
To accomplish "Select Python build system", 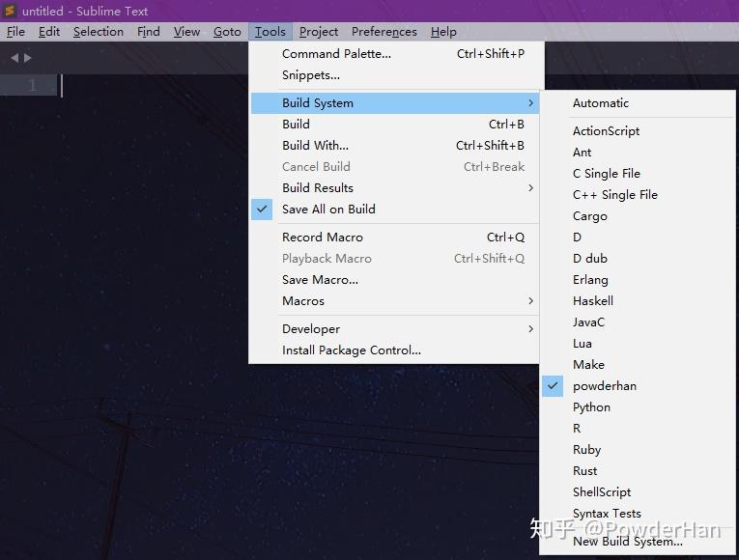I will tap(638, 407).
